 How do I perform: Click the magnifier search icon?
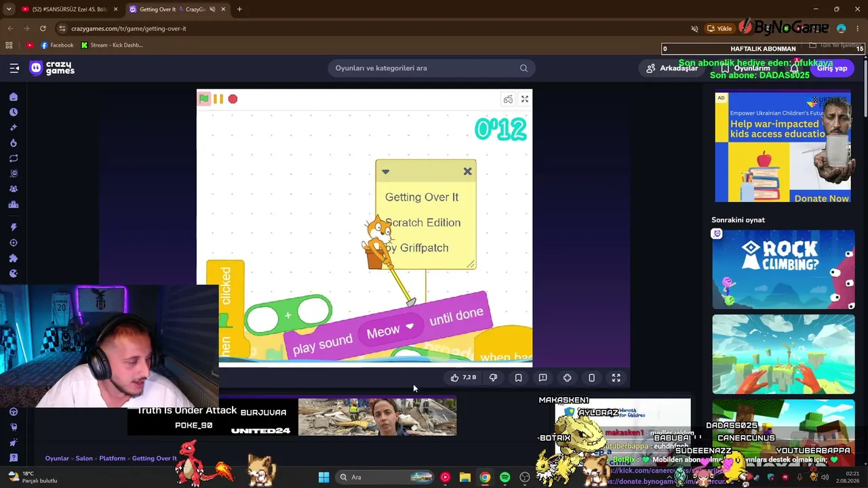pos(524,68)
